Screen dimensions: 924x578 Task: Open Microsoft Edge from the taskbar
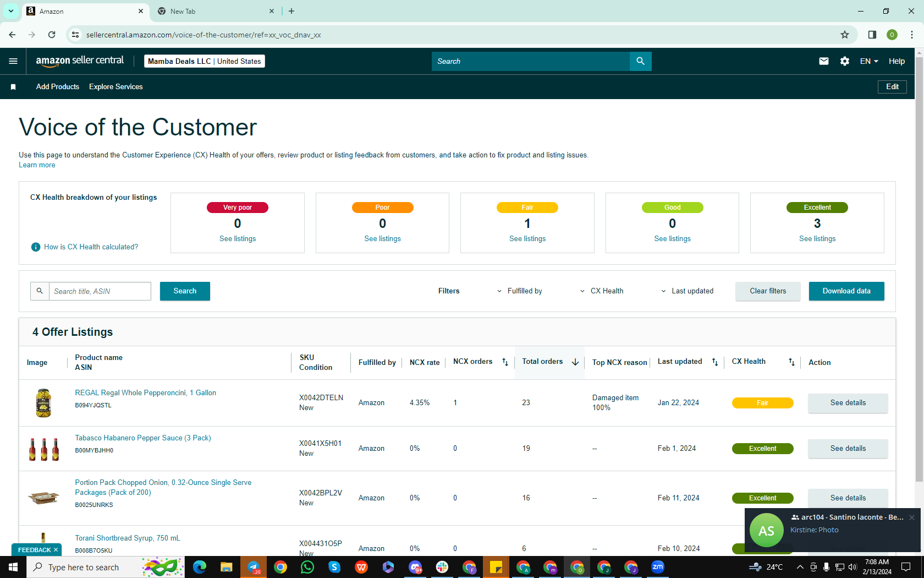tap(200, 567)
